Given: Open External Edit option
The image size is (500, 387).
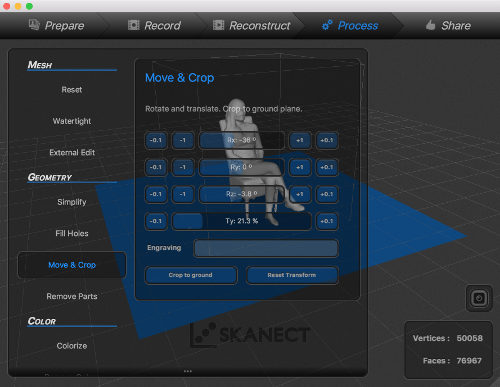Looking at the screenshot, I should 72,152.
